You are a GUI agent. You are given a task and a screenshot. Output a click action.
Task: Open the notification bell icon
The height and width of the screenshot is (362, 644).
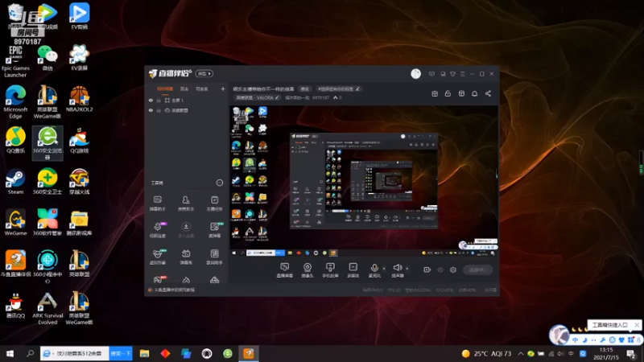(x=474, y=93)
